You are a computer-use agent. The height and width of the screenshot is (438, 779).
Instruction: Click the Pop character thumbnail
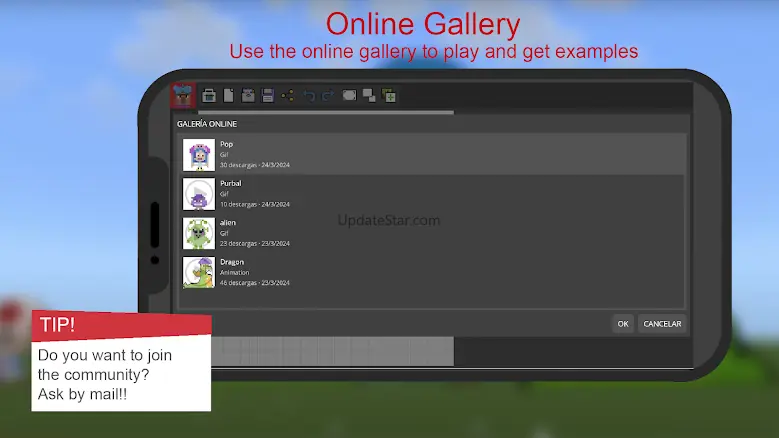tap(199, 155)
